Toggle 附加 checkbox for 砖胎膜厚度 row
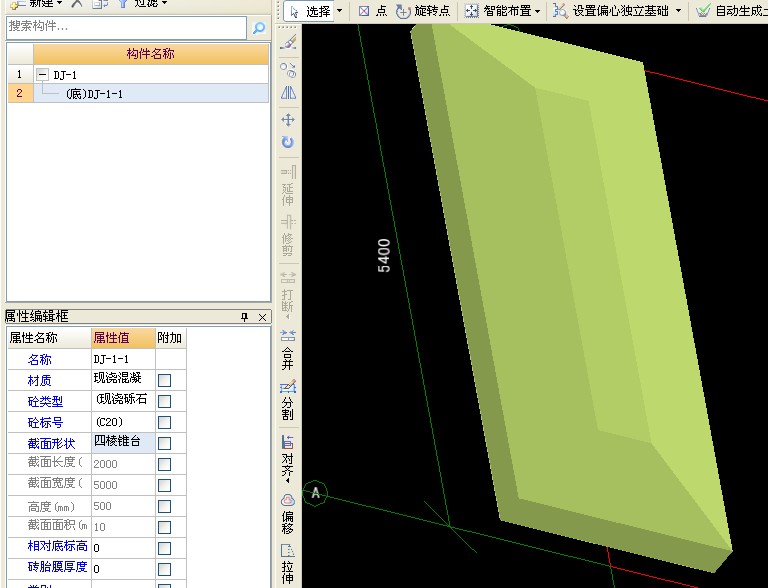Screen dimensions: 768x588 click(165, 569)
